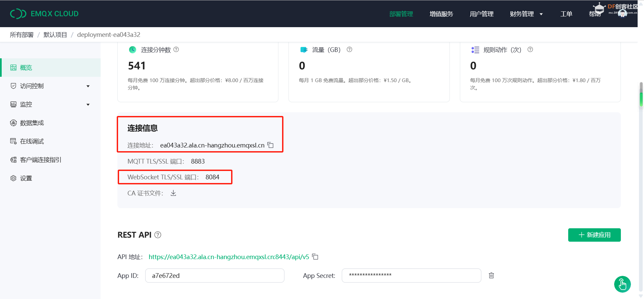Open the REST API help tooltip icon
644x299 pixels.
pos(158,235)
